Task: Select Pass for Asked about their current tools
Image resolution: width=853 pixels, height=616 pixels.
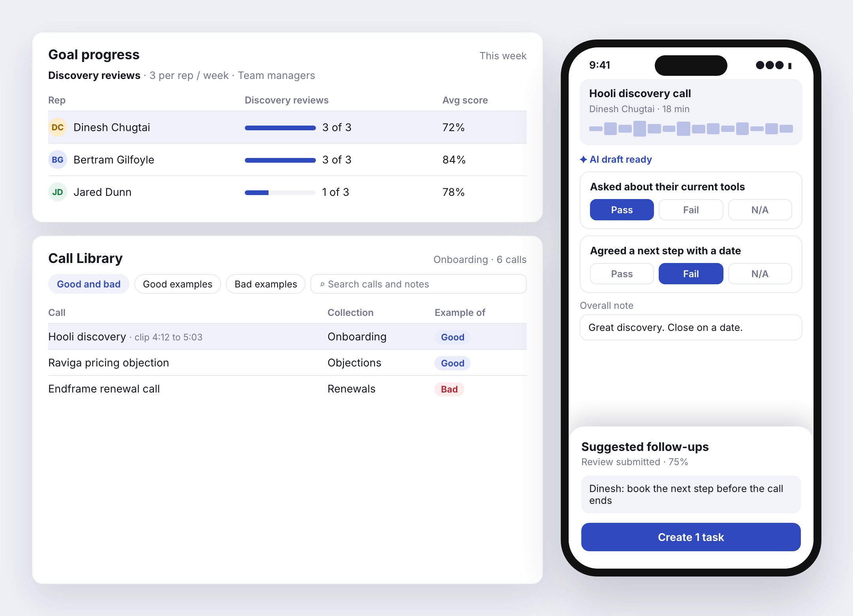Action: pos(622,210)
